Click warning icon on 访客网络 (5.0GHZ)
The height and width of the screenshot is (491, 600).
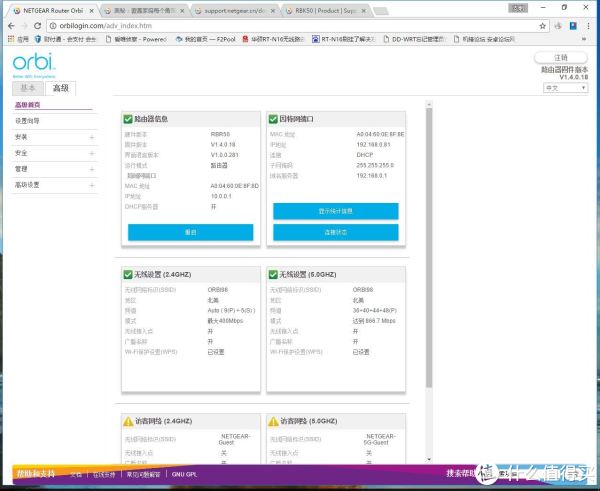point(273,421)
